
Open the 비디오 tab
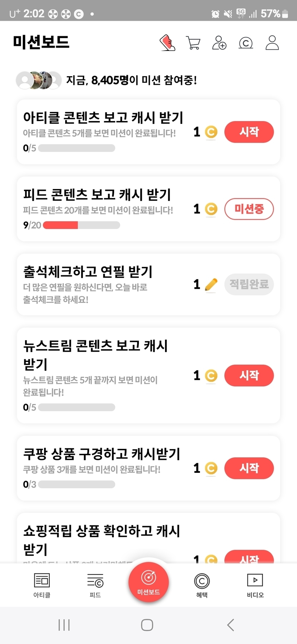[x=255, y=585]
